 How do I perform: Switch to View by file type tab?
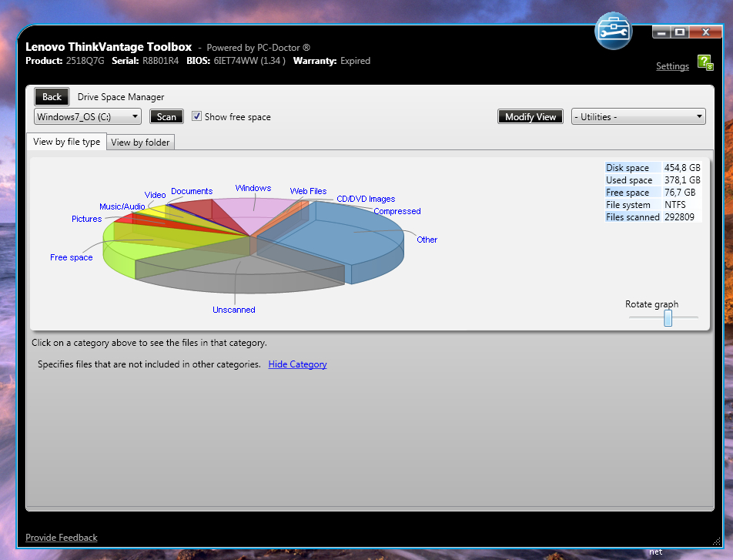[x=66, y=142]
